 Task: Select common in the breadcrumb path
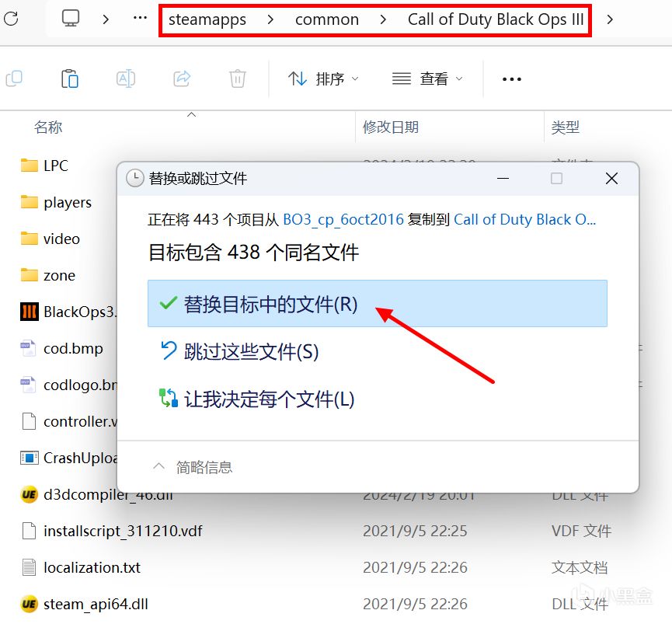tap(327, 19)
